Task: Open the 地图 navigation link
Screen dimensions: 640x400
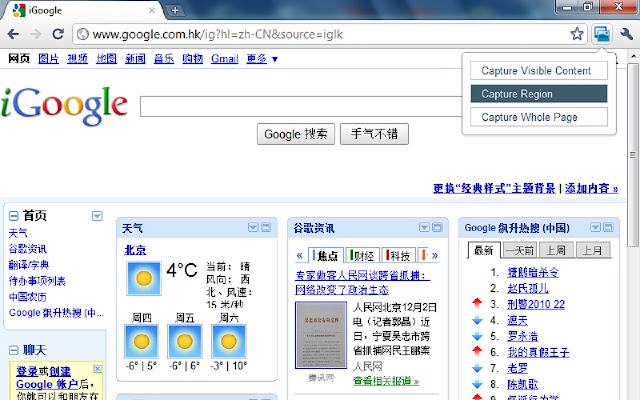Action: 107,59
